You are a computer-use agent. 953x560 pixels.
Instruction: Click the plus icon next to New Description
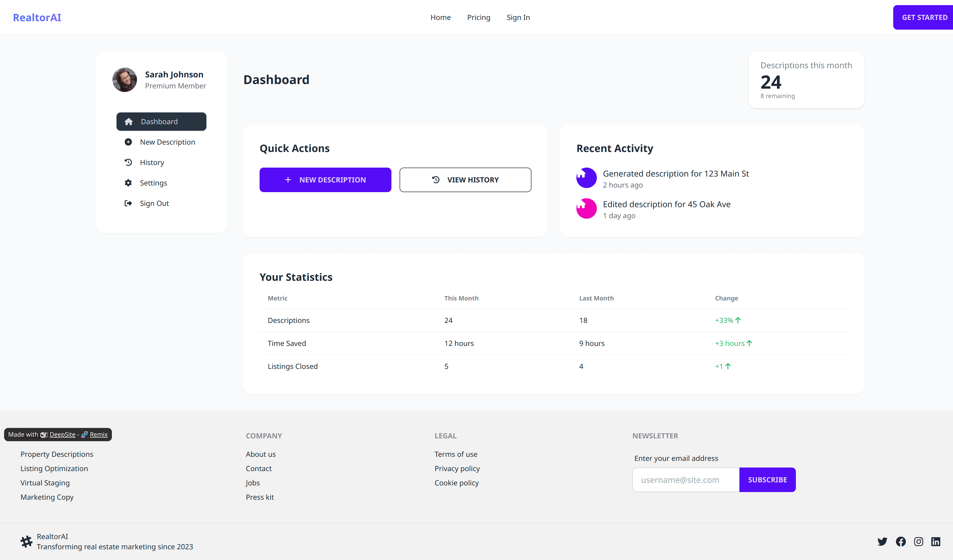point(128,142)
